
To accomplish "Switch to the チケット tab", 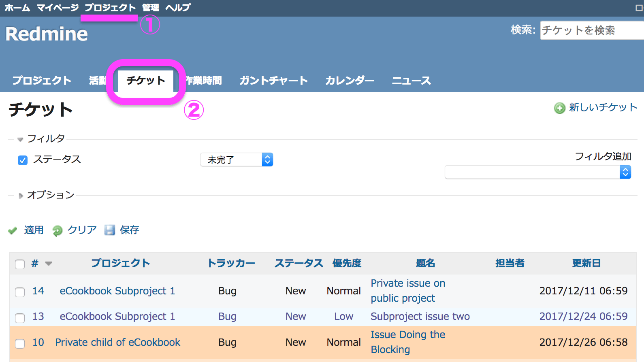I will 146,81.
